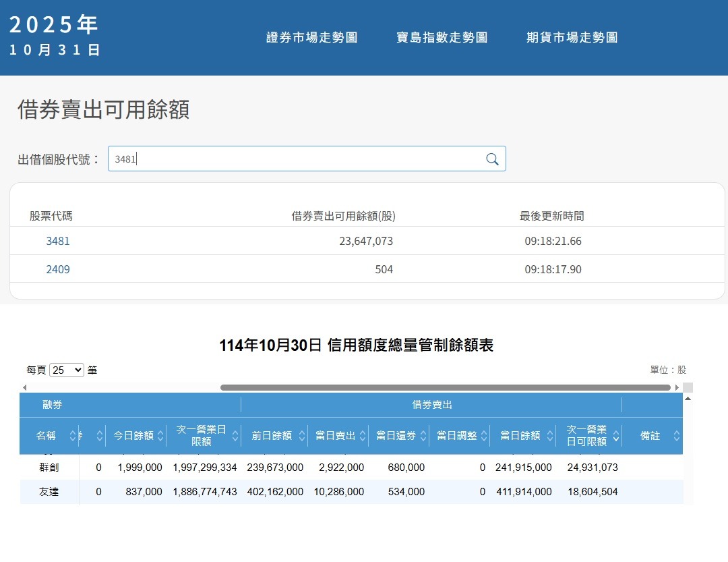Sort by 當日賣出 column sort arrows
The image size is (728, 562).
point(363,436)
